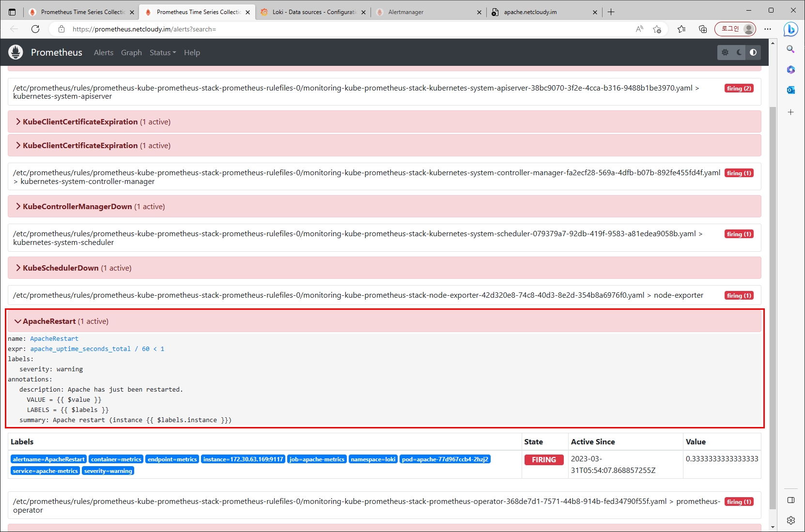Close the apache.netcloudy.im tab
805x532 pixels.
pyautogui.click(x=595, y=12)
